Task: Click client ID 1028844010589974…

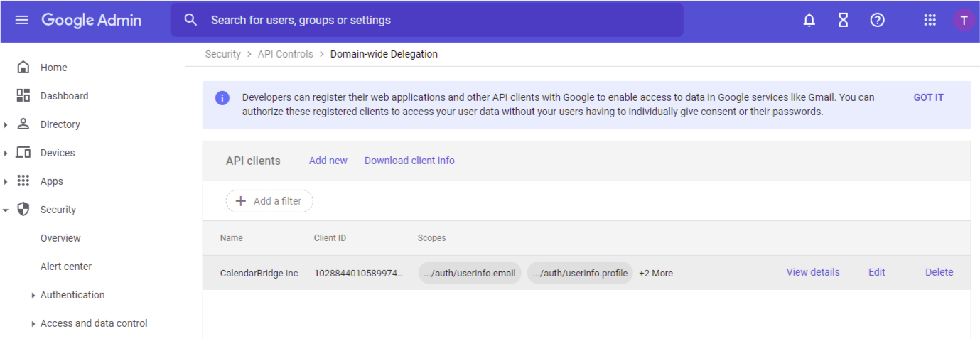Action: 359,273
